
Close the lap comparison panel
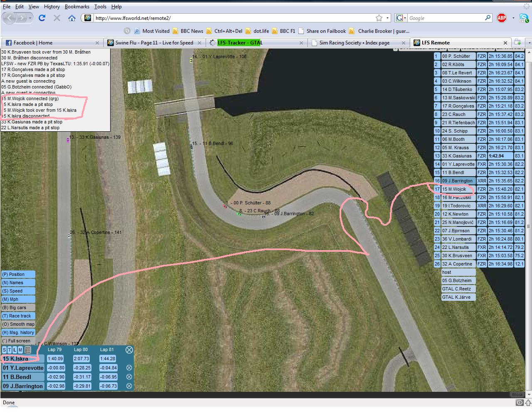129,350
